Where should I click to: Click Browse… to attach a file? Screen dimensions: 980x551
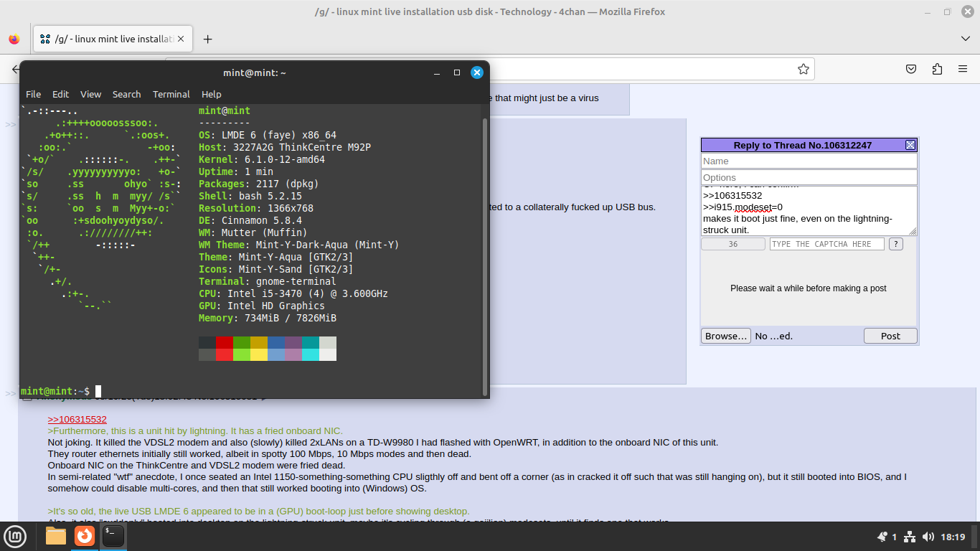pyautogui.click(x=726, y=336)
